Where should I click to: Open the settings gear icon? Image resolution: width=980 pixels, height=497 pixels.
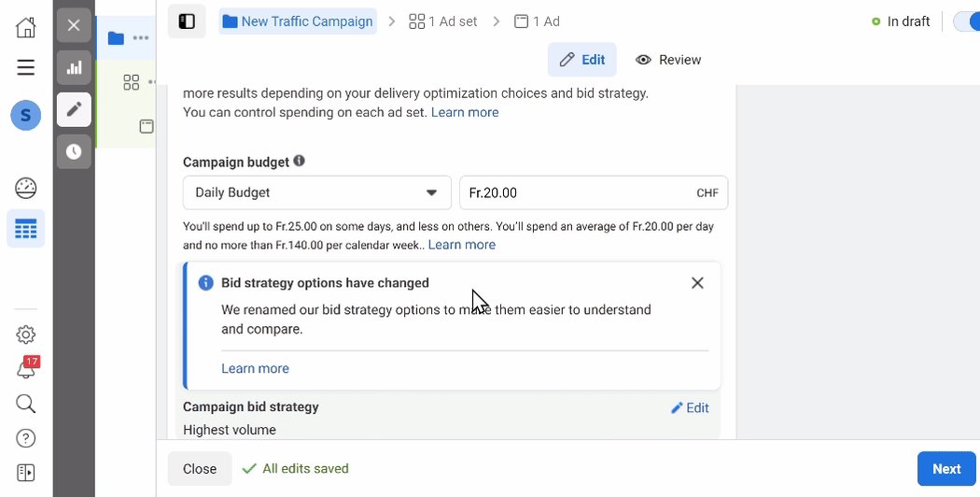coord(25,334)
